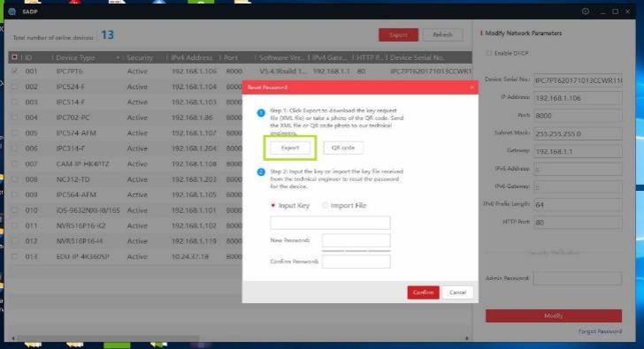Focus the Confirm Password field

coord(356,262)
